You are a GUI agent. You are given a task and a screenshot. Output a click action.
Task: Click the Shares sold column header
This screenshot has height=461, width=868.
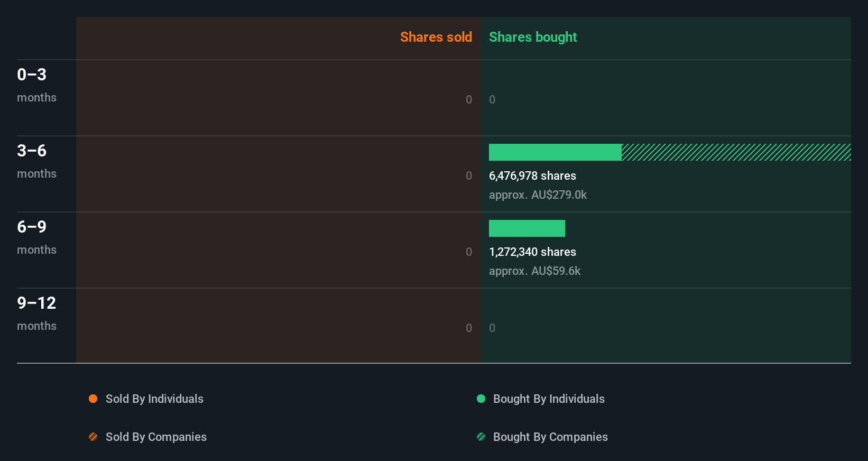(436, 37)
